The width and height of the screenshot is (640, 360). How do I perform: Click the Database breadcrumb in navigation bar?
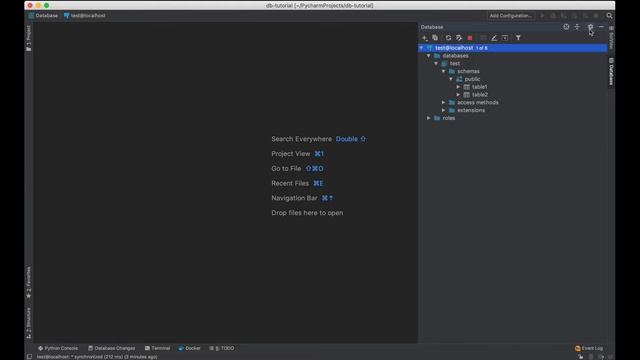click(x=43, y=16)
